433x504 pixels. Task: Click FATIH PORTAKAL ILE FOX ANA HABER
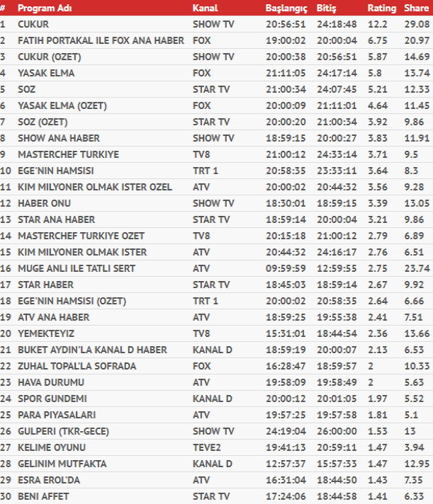point(92,40)
